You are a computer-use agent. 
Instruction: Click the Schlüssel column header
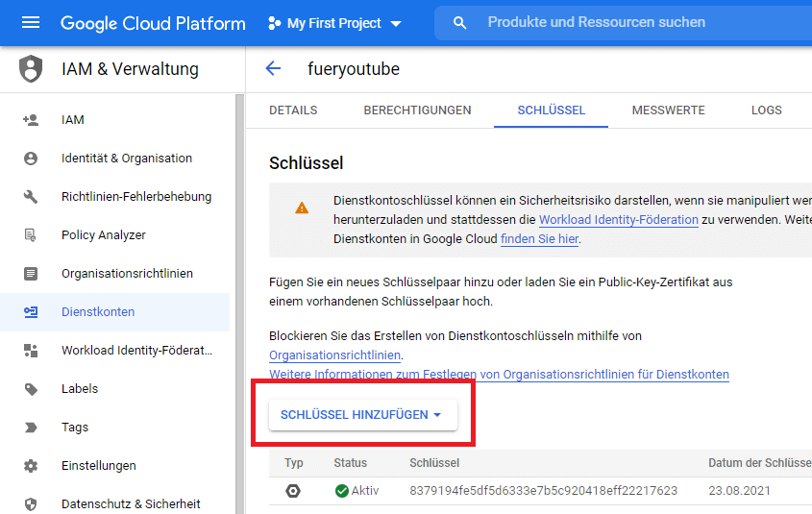point(434,463)
